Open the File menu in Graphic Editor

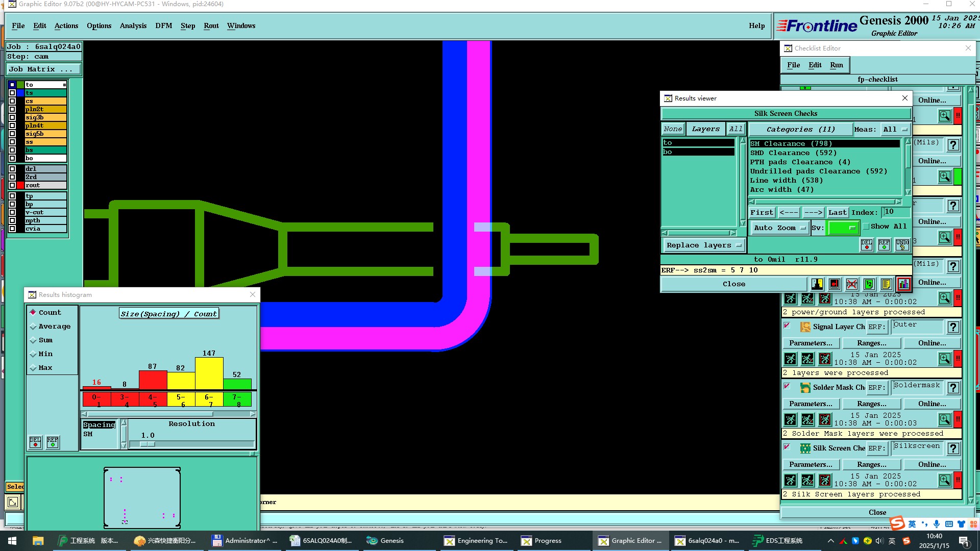click(18, 26)
